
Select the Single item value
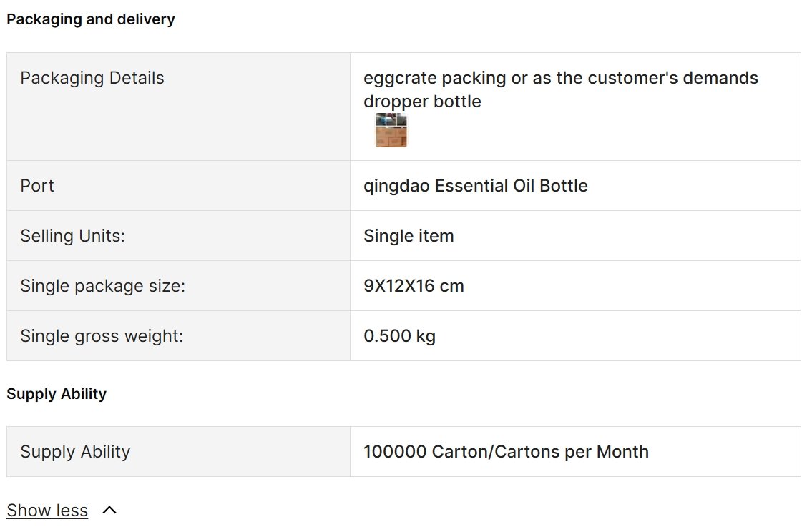tap(409, 236)
